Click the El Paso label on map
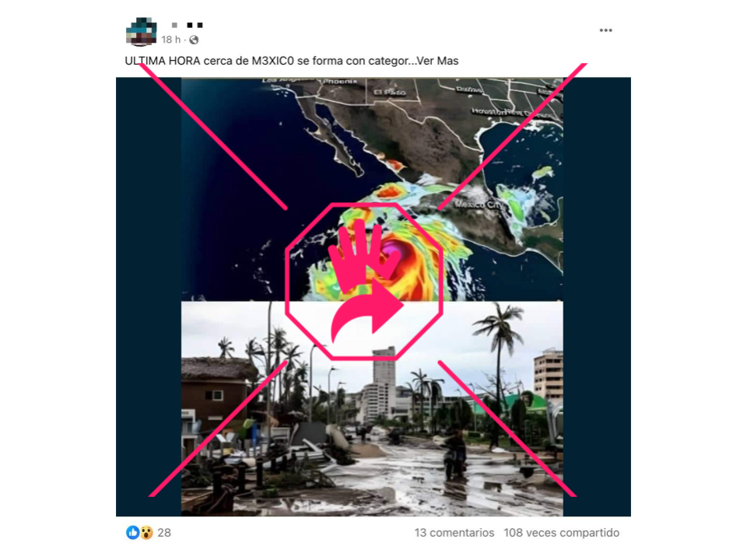Screen dimensions: 747x560 390,93
